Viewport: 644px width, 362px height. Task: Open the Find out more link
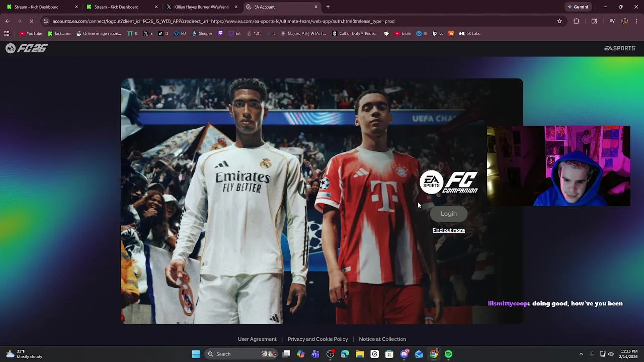(448, 230)
